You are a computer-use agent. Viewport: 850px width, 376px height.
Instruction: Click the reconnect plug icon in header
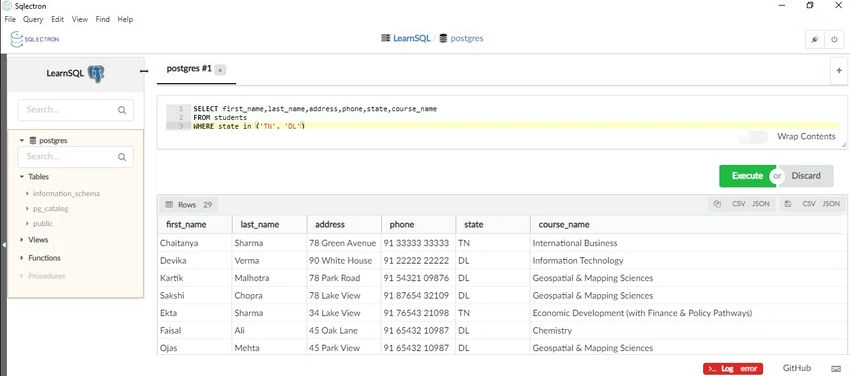tap(815, 40)
